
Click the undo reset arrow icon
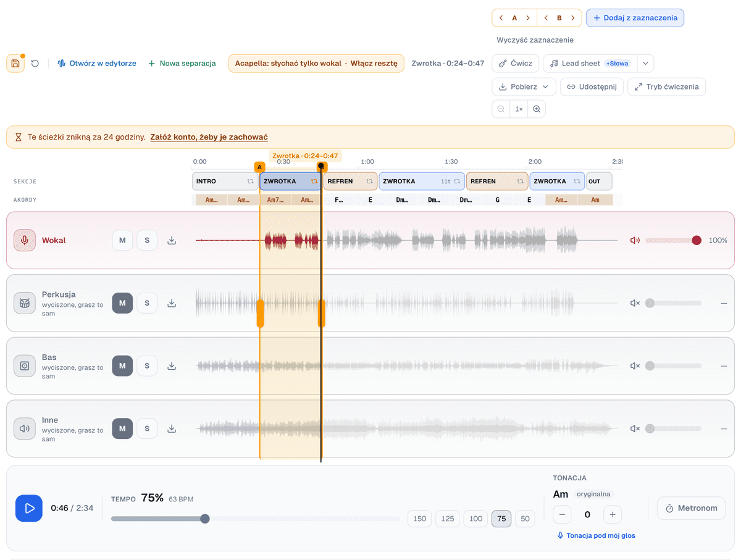(35, 64)
